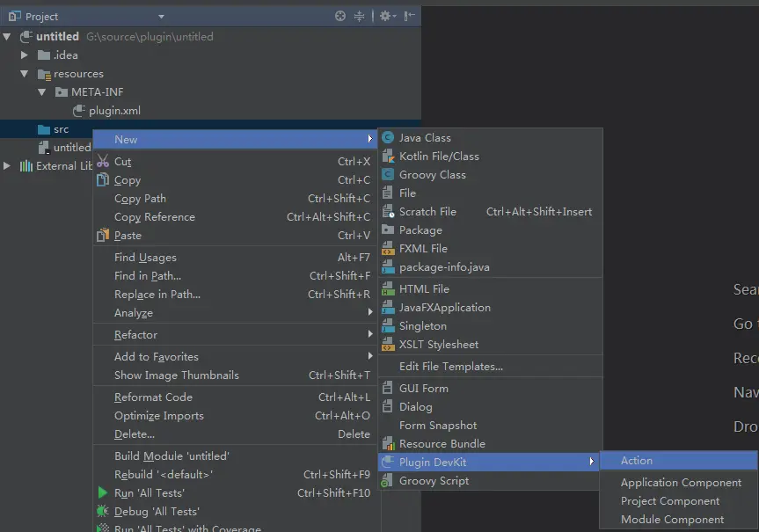This screenshot has width=759, height=532.
Task: Collapse the untitled project root node
Action: (7, 36)
